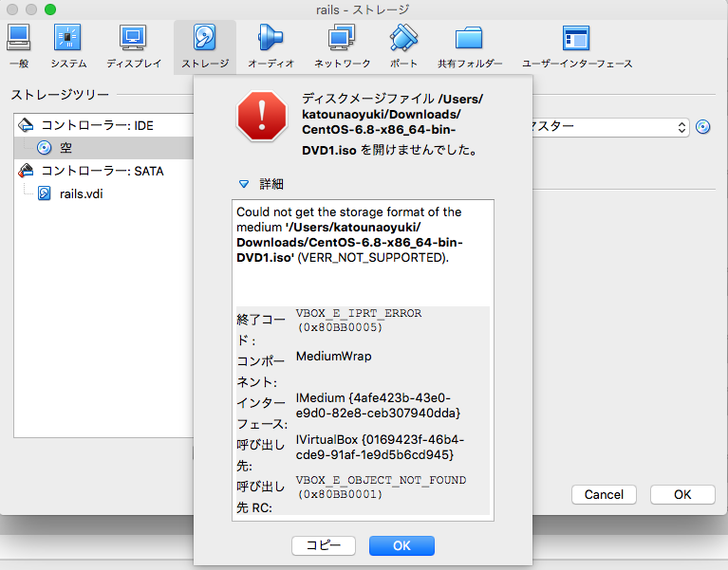Select the コントローラー: SATA tree item
The height and width of the screenshot is (570, 728).
101,172
